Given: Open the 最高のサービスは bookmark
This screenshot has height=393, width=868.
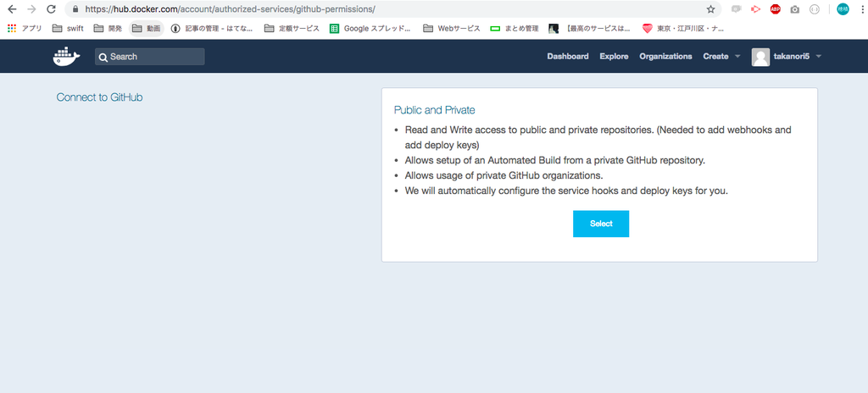Looking at the screenshot, I should tap(590, 28).
